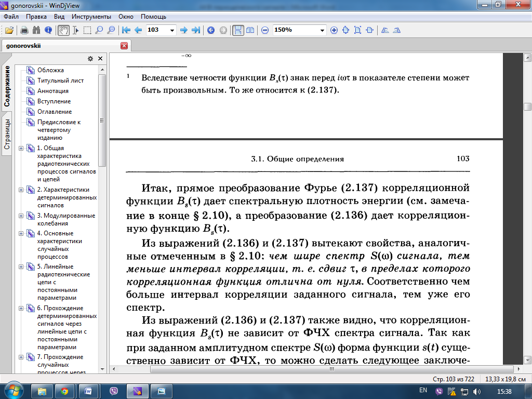The height and width of the screenshot is (399, 532).
Task: Jump to the last page
Action: [x=196, y=30]
